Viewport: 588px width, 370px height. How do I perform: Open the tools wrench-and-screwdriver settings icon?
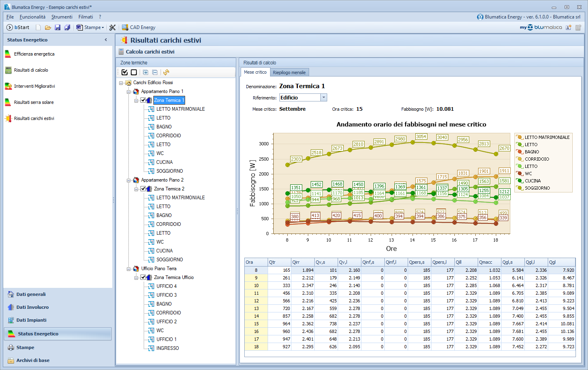point(112,27)
